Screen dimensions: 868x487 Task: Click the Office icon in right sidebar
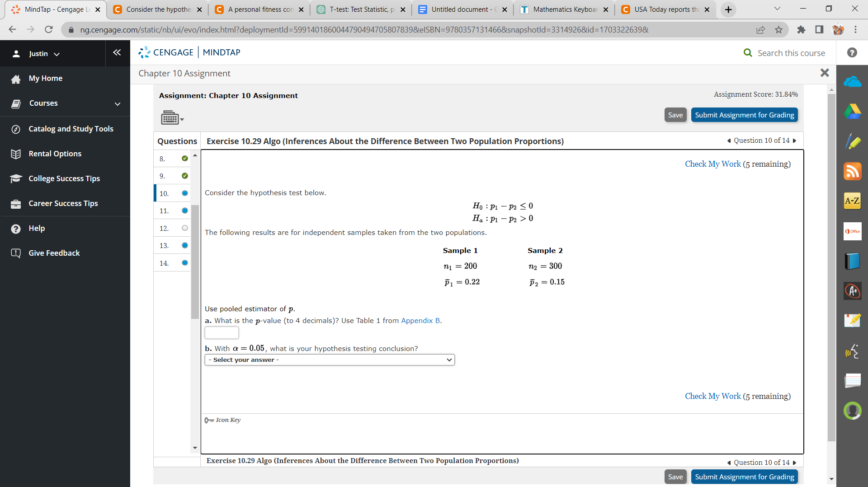pyautogui.click(x=853, y=231)
